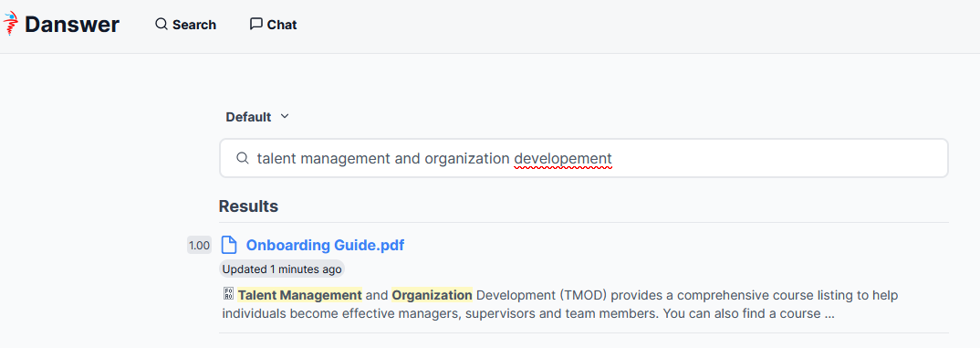This screenshot has width=980, height=348.
Task: Click the Danswer logo icon
Action: coord(11,25)
